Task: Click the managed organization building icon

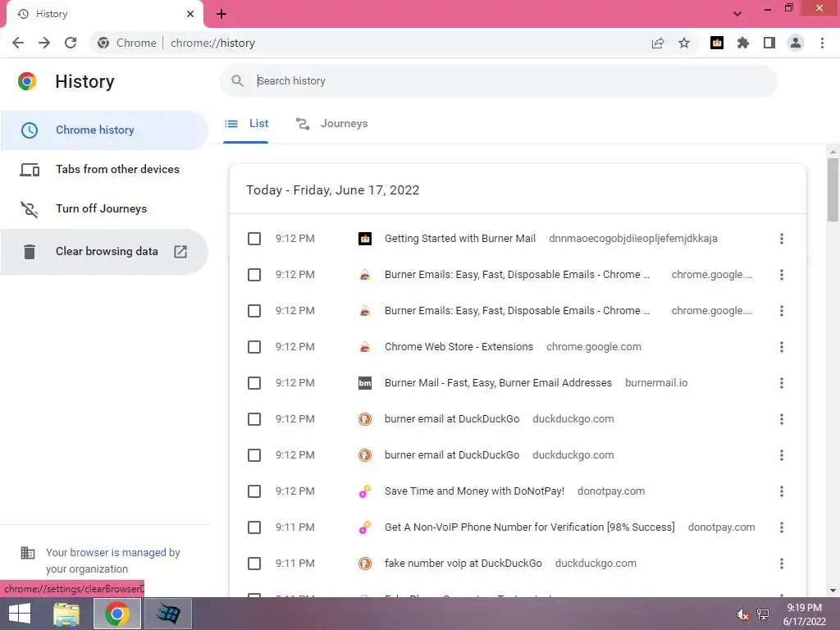Action: pyautogui.click(x=27, y=552)
